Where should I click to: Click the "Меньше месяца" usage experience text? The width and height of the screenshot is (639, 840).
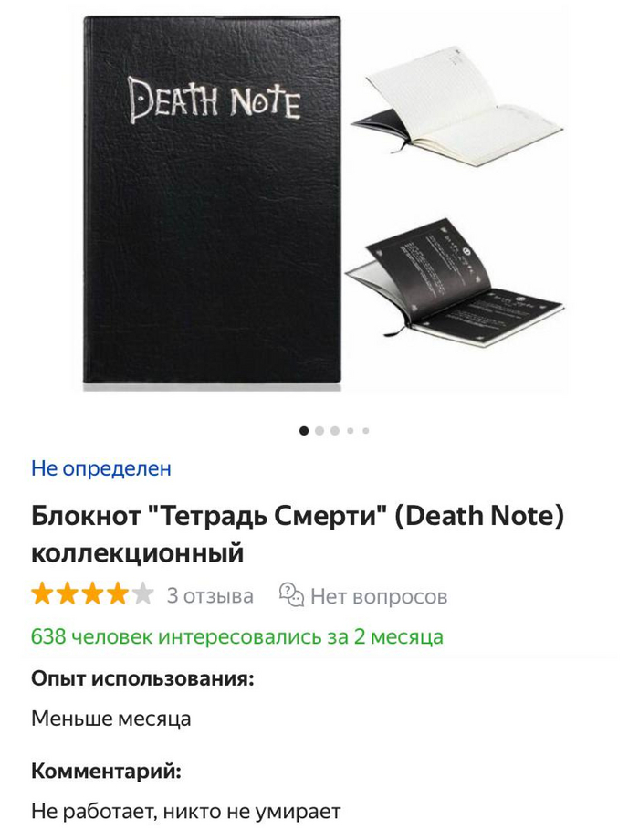pyautogui.click(x=110, y=719)
